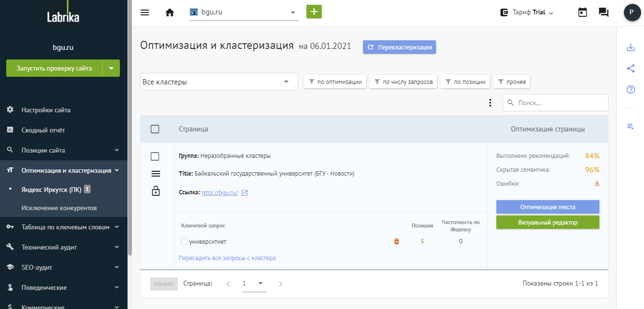Viewport: 644px width, 309px height.
Task: Check the cluster row checkbox
Action: pyautogui.click(x=155, y=156)
